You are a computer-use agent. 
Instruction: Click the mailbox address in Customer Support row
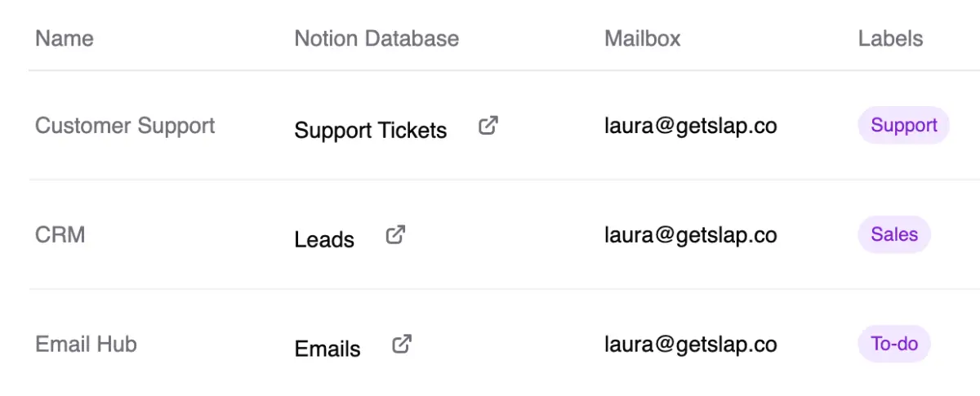[691, 126]
